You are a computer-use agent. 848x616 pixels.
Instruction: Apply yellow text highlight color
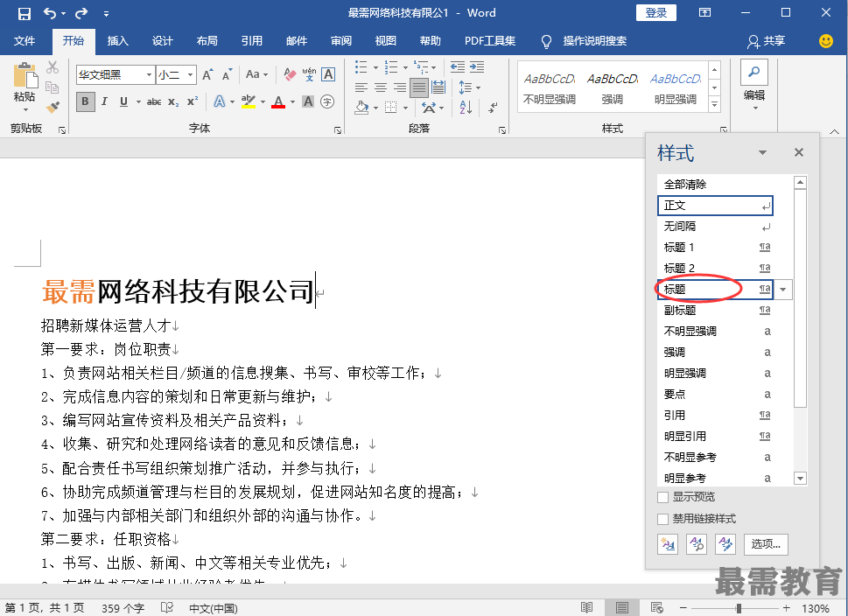pos(249,101)
